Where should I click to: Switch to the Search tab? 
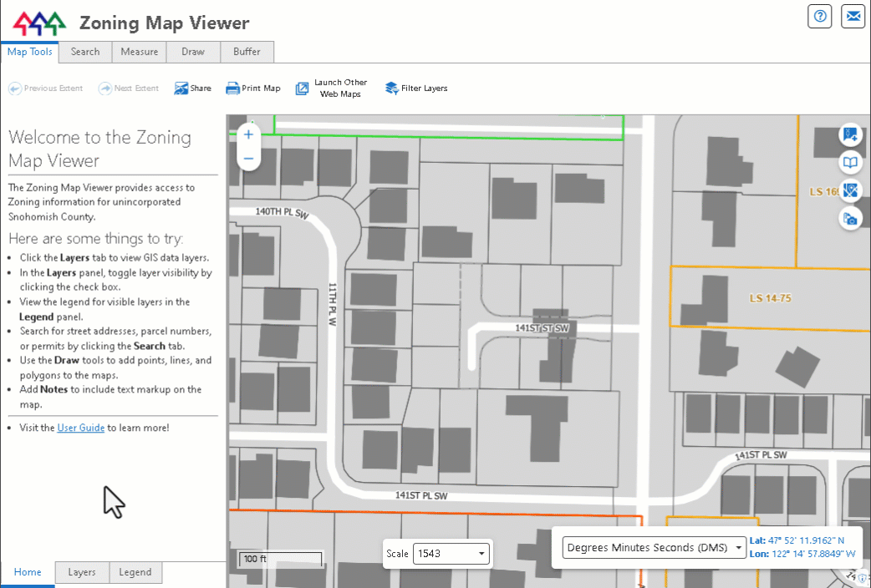click(85, 52)
